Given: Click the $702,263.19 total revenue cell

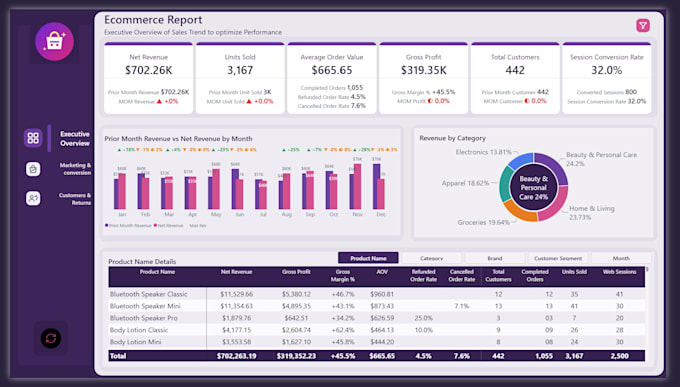Looking at the screenshot, I should [236, 356].
